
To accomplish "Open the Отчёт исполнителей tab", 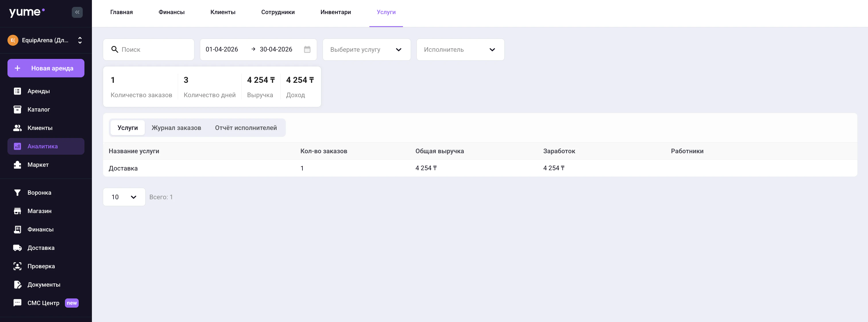I will pos(246,128).
